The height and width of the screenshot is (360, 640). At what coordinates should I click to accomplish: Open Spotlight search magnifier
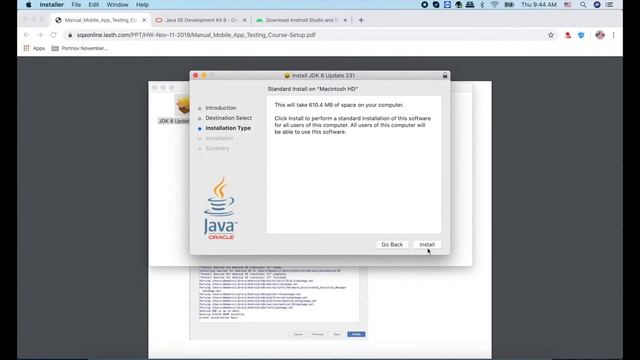point(583,4)
